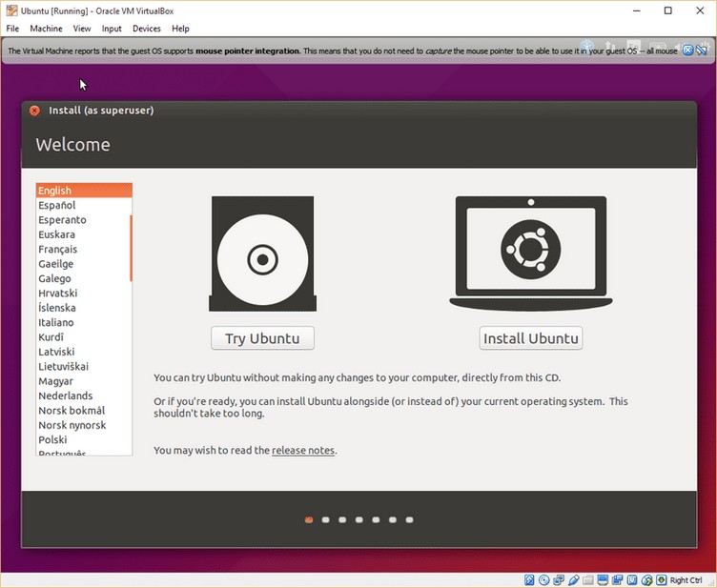
Task: Click the middle (fourth) progress dot
Action: pos(358,519)
